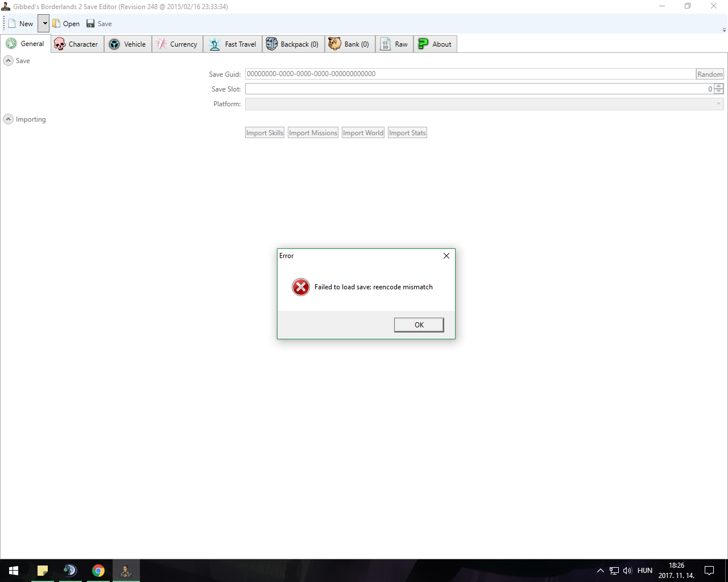728x582 pixels.
Task: Open Sticky Notes from the taskbar
Action: pyautogui.click(x=43, y=571)
